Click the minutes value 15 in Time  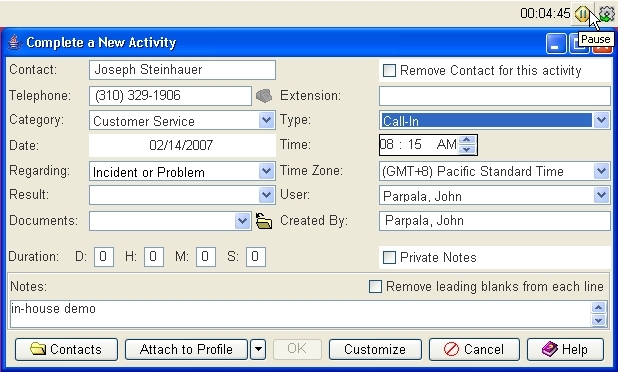[415, 145]
